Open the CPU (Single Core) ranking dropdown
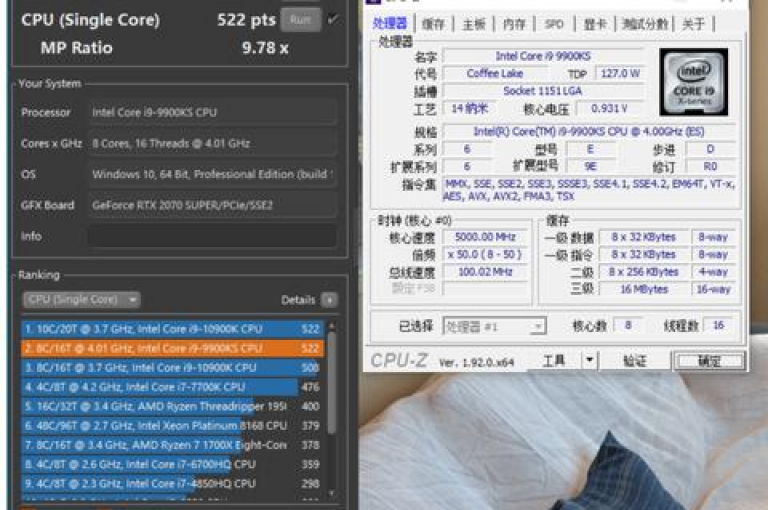Screen dimensions: 768x510 tap(82, 299)
